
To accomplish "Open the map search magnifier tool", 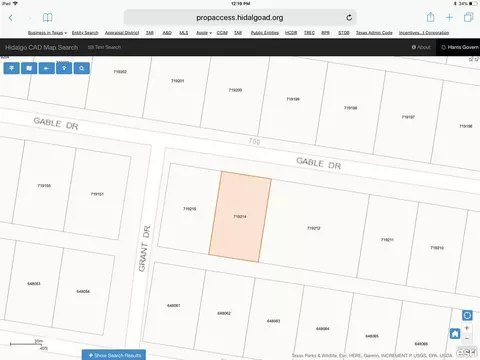I will point(82,68).
